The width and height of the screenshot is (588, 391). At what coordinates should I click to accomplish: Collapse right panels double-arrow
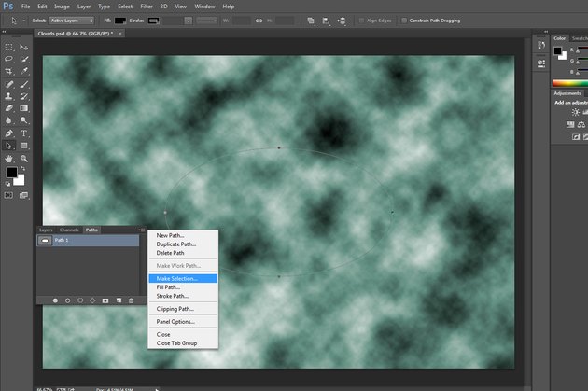click(x=546, y=32)
